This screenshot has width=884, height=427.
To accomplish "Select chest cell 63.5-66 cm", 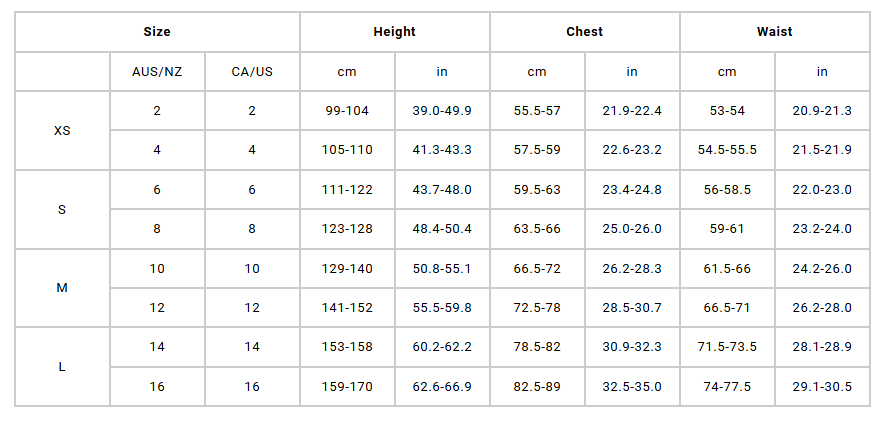I will 537,229.
